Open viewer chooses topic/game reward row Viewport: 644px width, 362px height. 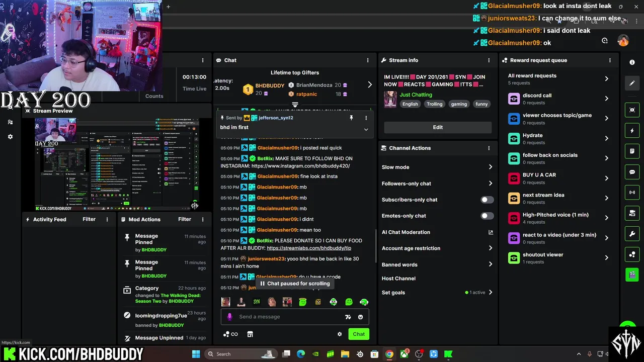point(558,119)
